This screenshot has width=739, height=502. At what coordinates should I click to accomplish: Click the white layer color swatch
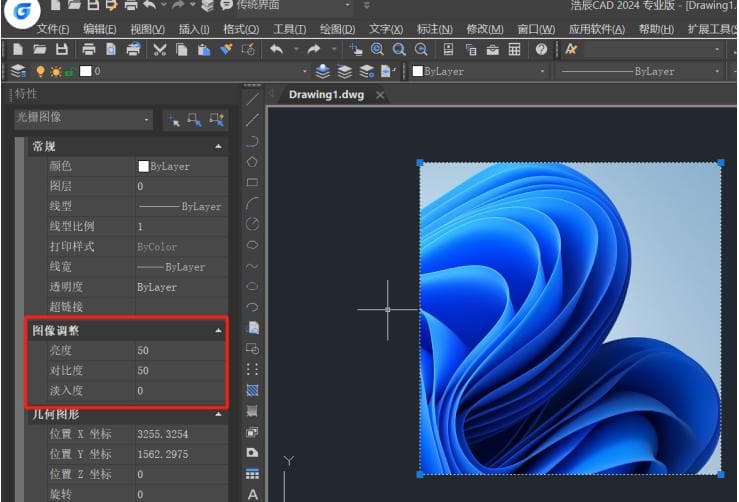click(x=86, y=72)
